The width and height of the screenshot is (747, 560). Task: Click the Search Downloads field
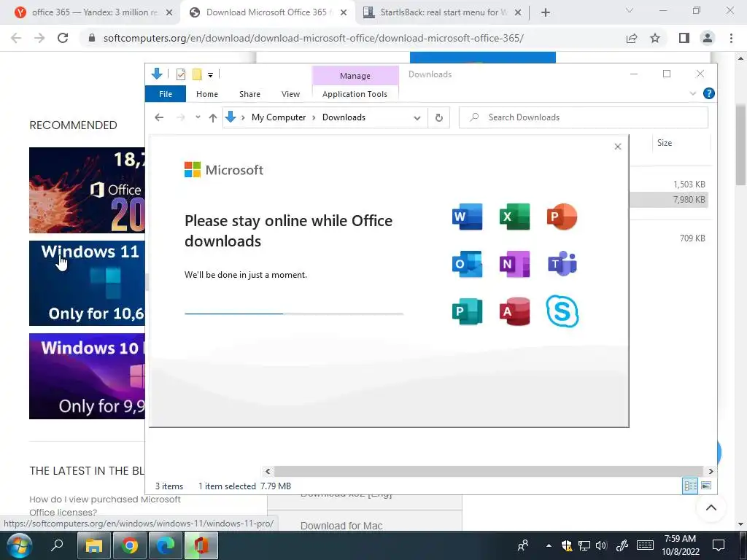point(583,117)
